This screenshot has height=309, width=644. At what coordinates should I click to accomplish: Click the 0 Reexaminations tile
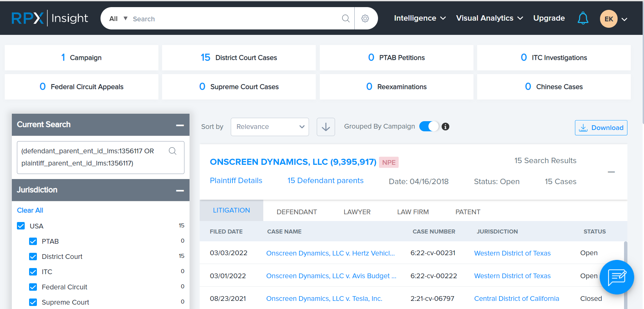click(x=397, y=87)
